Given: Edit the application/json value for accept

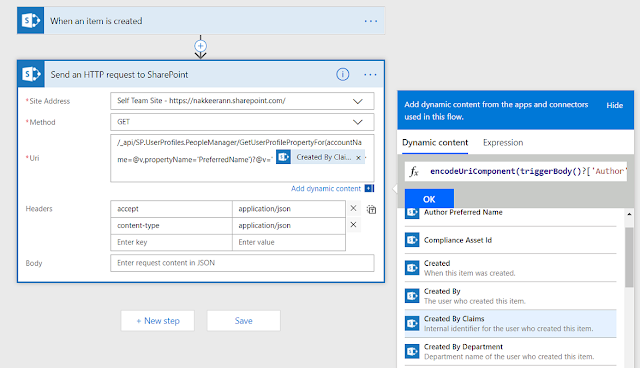Looking at the screenshot, I should (x=289, y=208).
